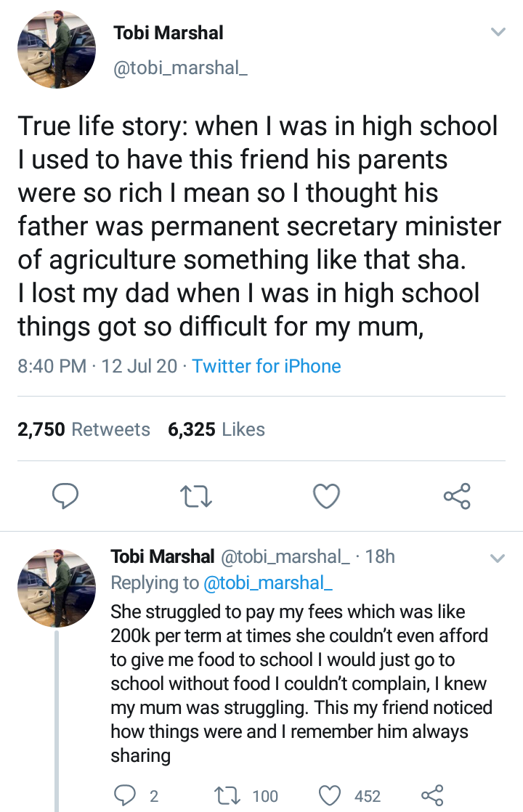Open Twitter for iPhone source link

point(267,366)
